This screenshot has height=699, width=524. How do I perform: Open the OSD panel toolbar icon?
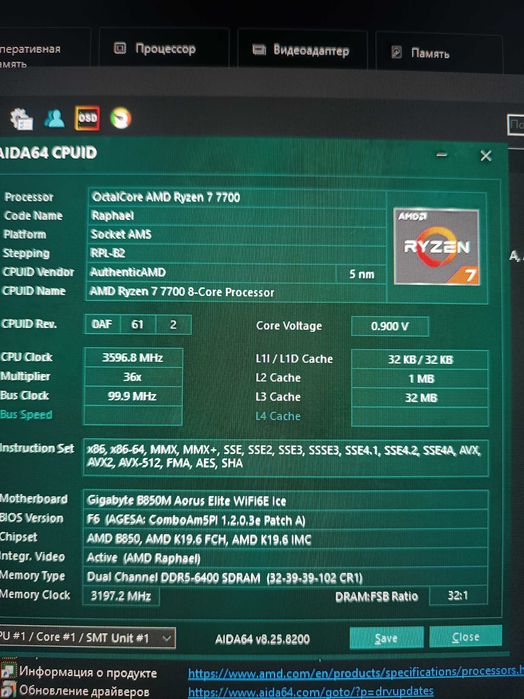87,118
